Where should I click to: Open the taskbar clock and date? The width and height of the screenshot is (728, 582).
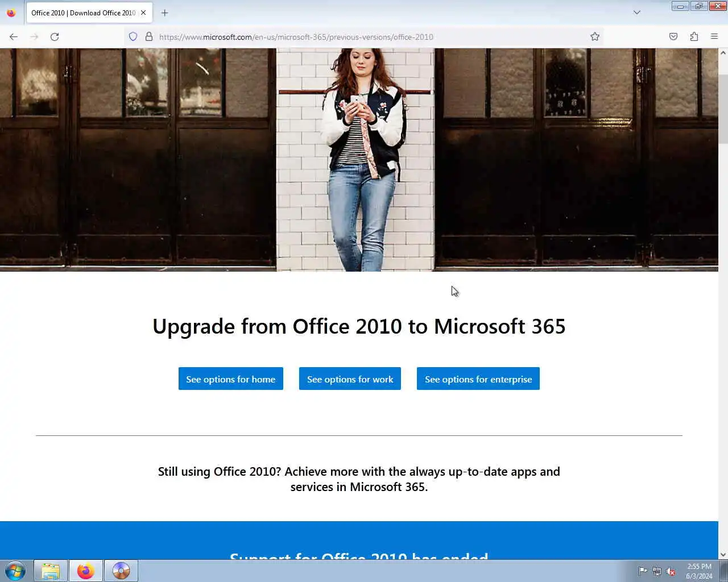(699, 571)
